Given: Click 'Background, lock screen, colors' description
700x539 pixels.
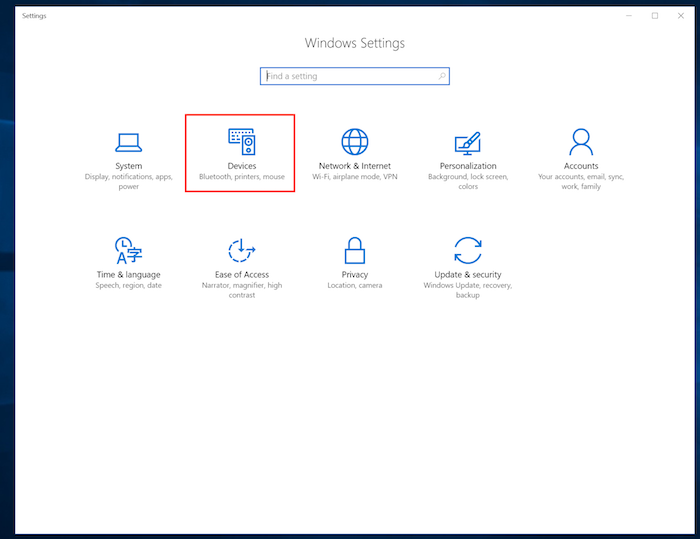Looking at the screenshot, I should (x=468, y=182).
